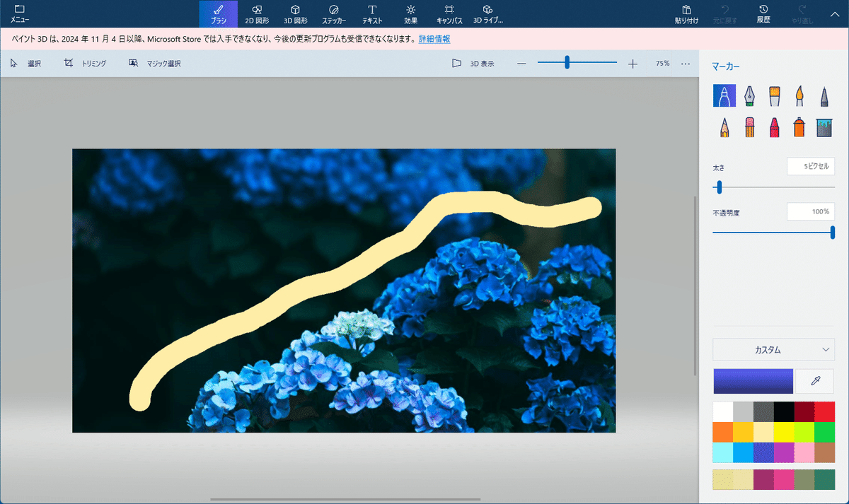Click the 太さ thickness value field

tap(811, 166)
